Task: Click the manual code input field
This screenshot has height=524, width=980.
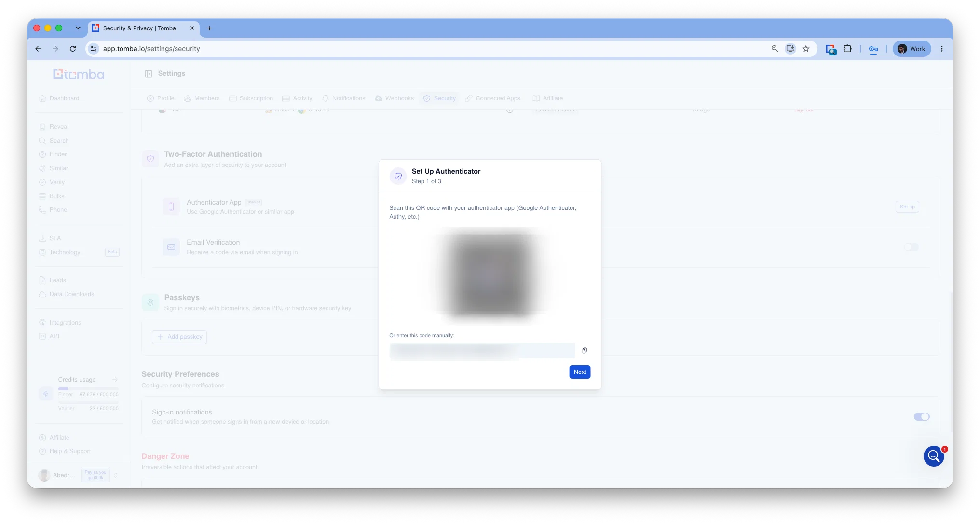Action: (482, 350)
